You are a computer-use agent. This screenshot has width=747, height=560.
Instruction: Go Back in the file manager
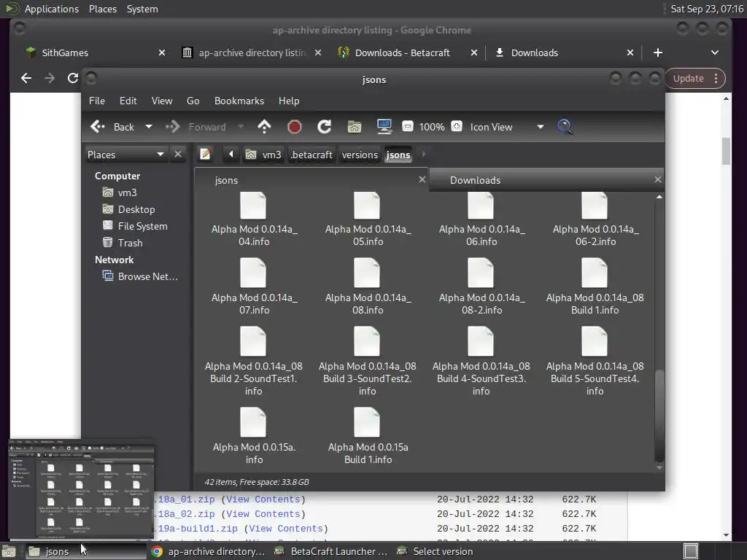112,127
